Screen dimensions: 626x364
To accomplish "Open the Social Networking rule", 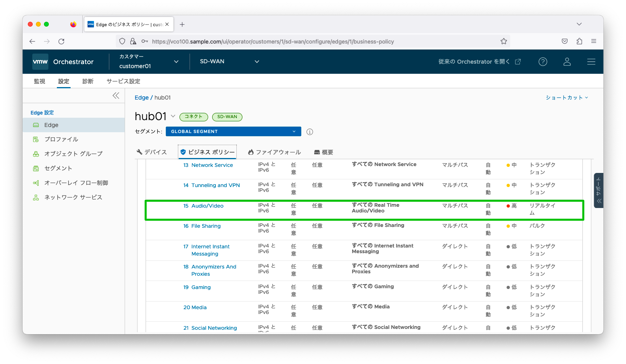I will click(214, 328).
